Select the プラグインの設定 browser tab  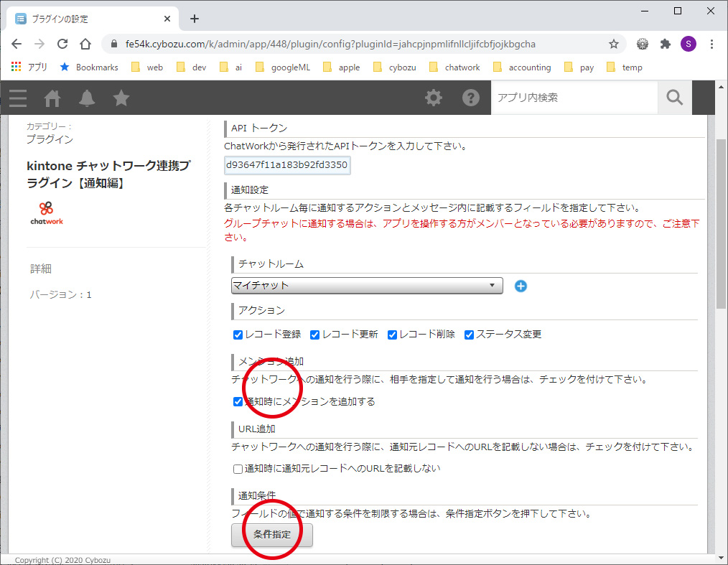click(91, 19)
